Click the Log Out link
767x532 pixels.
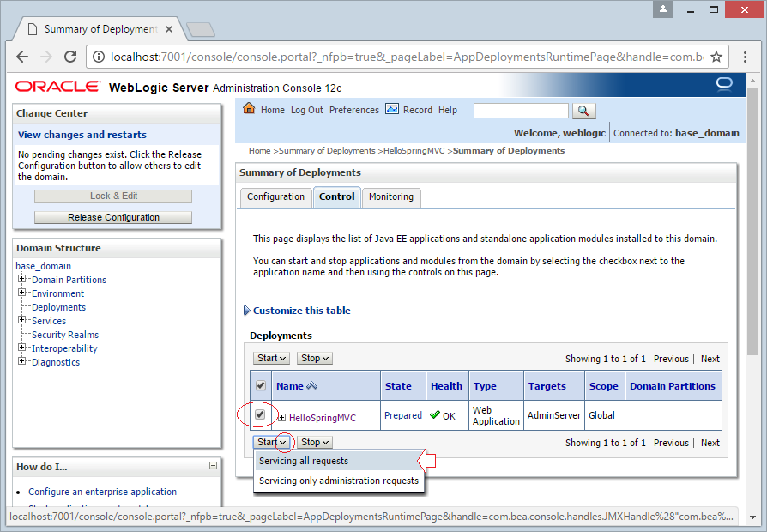(x=307, y=110)
